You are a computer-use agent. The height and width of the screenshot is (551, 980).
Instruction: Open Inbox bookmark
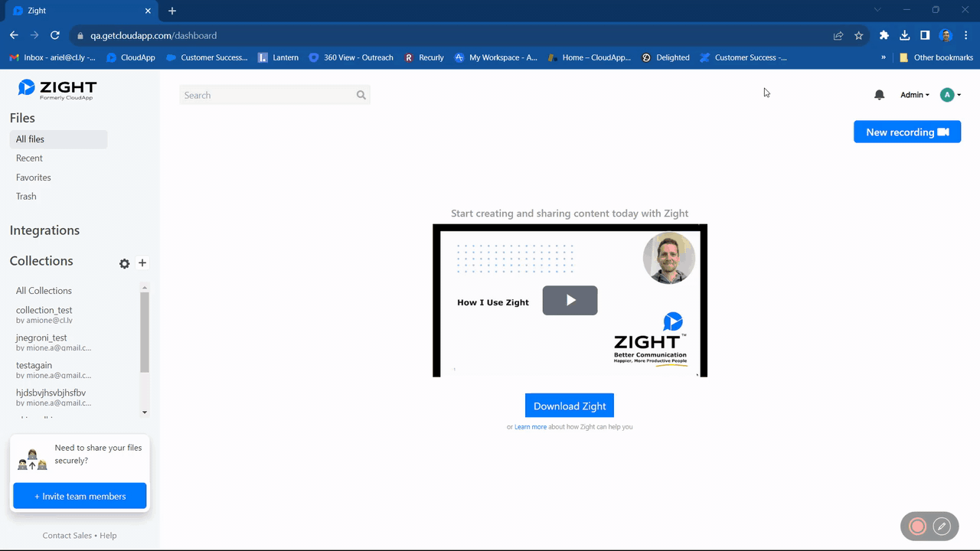[x=52, y=57]
